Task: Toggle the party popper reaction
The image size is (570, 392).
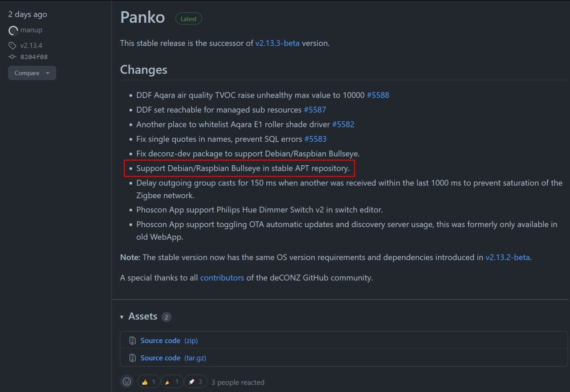Action: tap(172, 382)
